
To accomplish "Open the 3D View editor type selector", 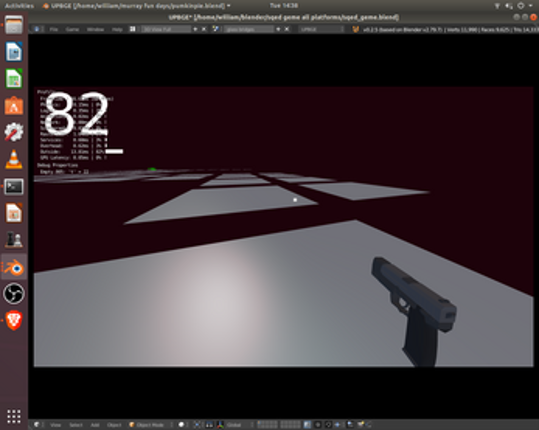I will [x=38, y=425].
